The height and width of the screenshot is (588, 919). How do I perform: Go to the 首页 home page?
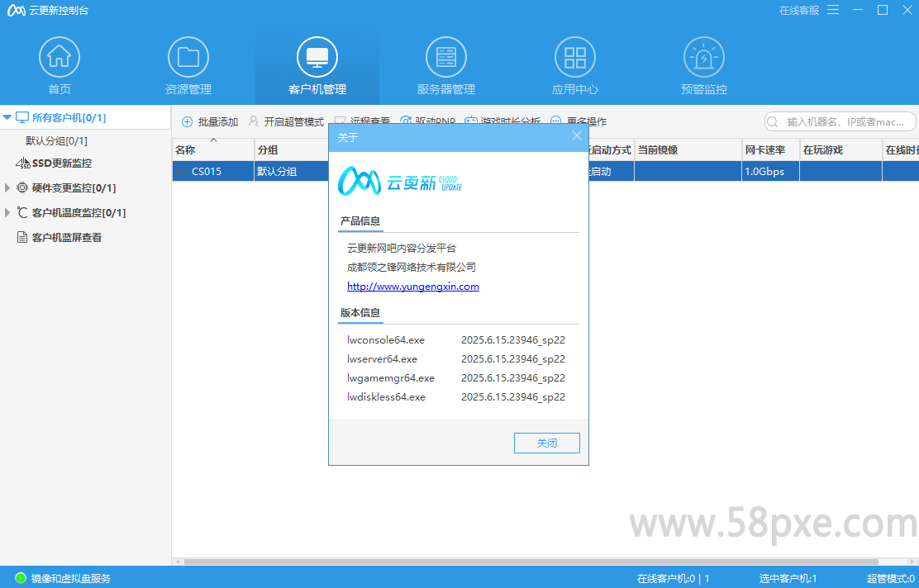(x=60, y=65)
